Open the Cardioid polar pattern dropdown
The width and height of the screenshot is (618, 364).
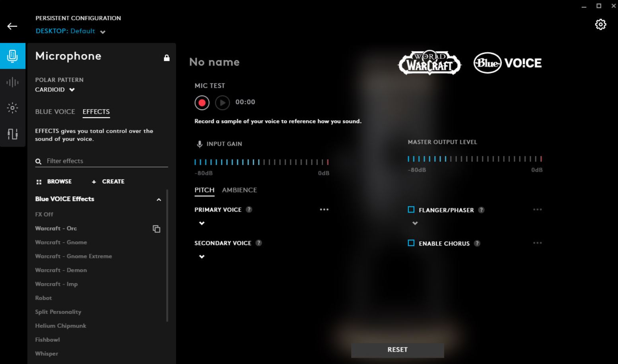pyautogui.click(x=55, y=90)
